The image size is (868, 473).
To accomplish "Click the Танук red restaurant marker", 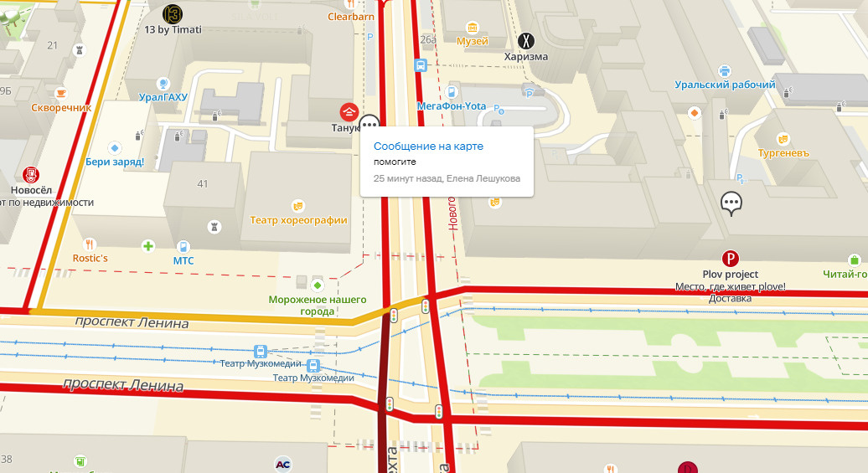I will coord(349,111).
